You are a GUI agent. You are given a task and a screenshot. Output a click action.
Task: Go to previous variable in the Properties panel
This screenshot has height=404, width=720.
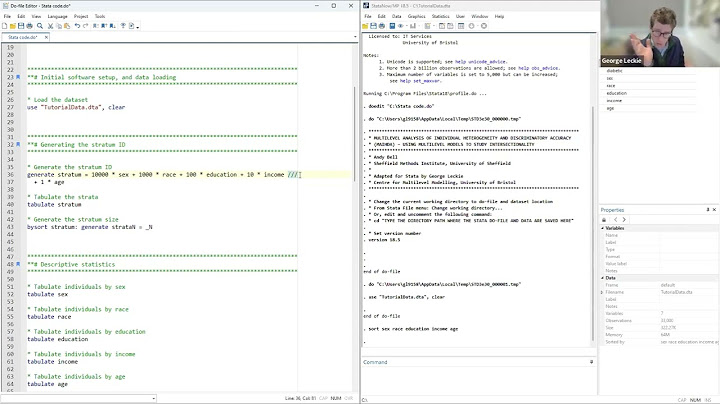(615, 219)
